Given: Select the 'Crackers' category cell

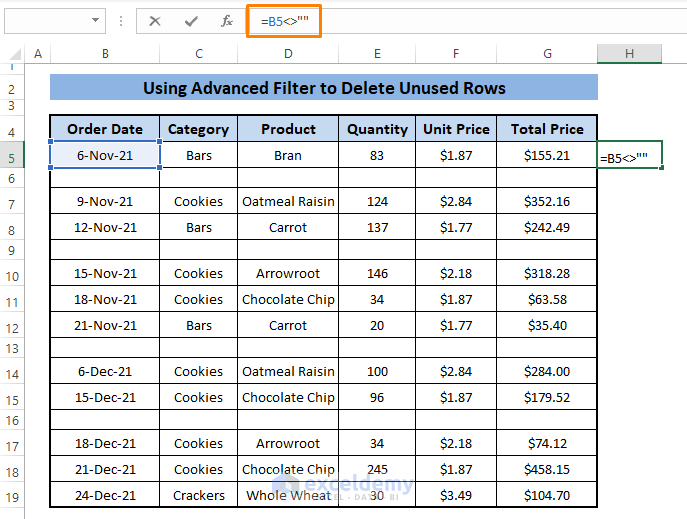Looking at the screenshot, I should click(x=199, y=495).
